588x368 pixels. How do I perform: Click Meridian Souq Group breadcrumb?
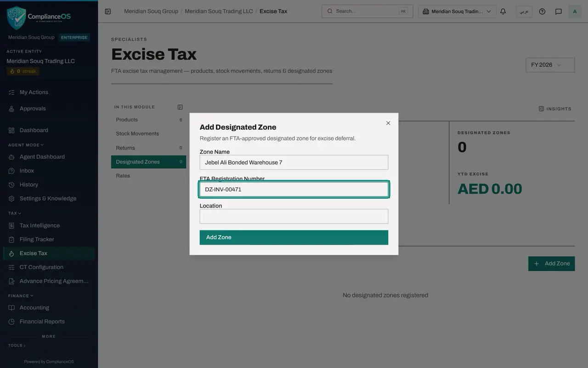tap(151, 11)
